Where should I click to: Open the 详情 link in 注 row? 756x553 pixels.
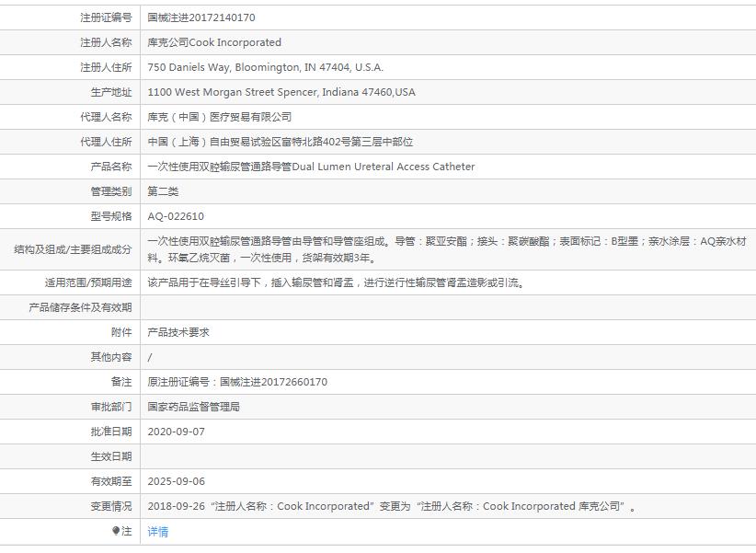[x=157, y=531]
